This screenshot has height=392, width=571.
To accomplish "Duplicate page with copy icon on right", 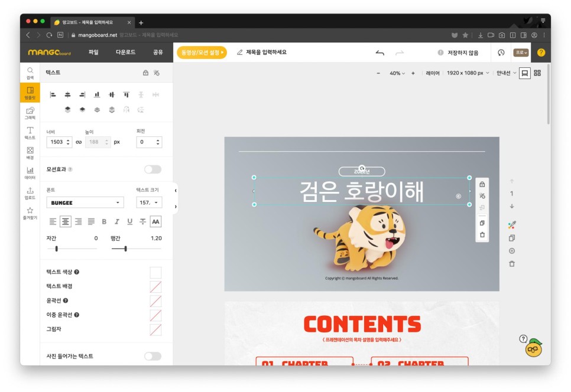I will [512, 238].
